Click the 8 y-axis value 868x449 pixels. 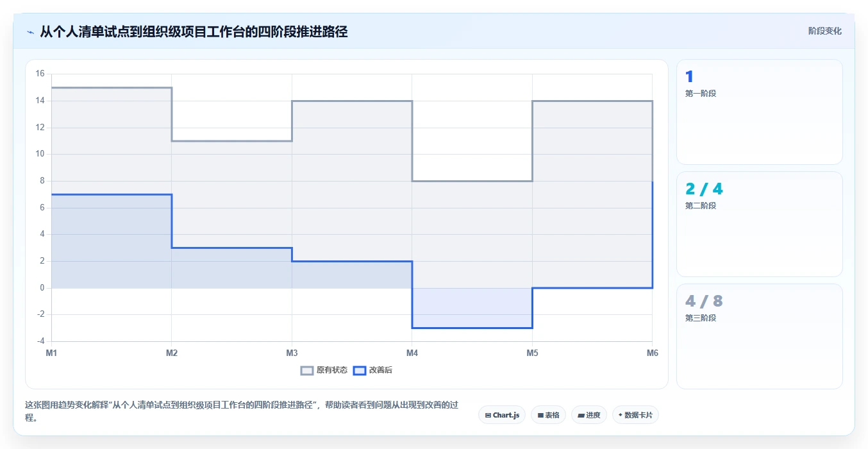(x=42, y=181)
